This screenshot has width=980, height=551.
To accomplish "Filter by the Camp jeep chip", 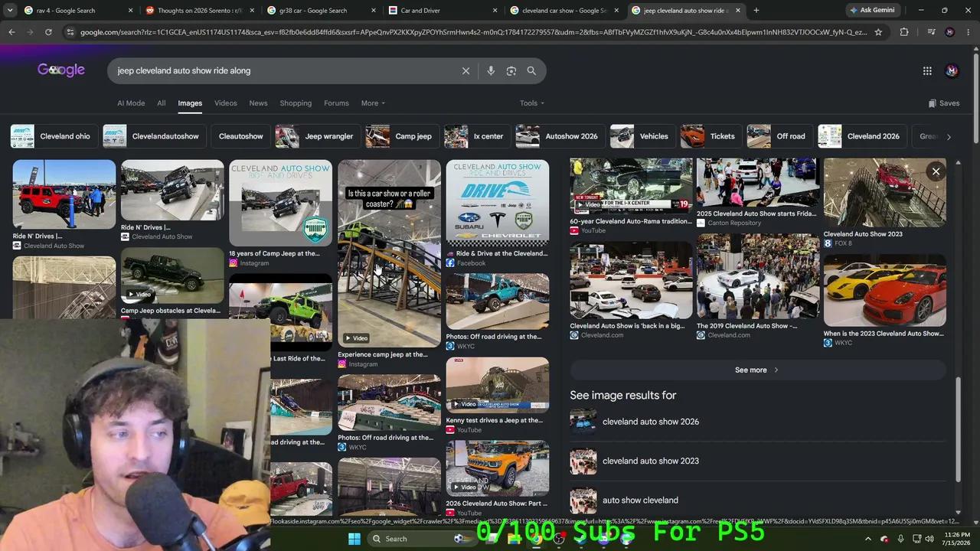I will click(402, 136).
